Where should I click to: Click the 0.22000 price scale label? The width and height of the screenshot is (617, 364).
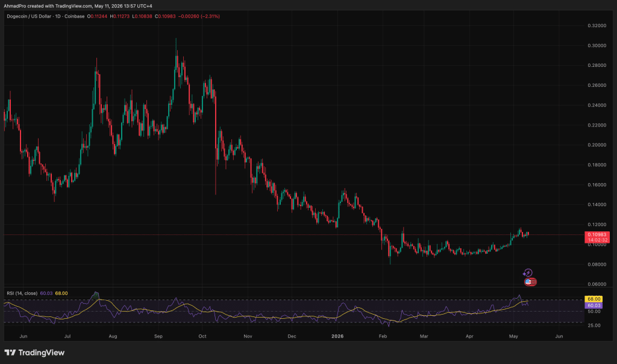597,125
